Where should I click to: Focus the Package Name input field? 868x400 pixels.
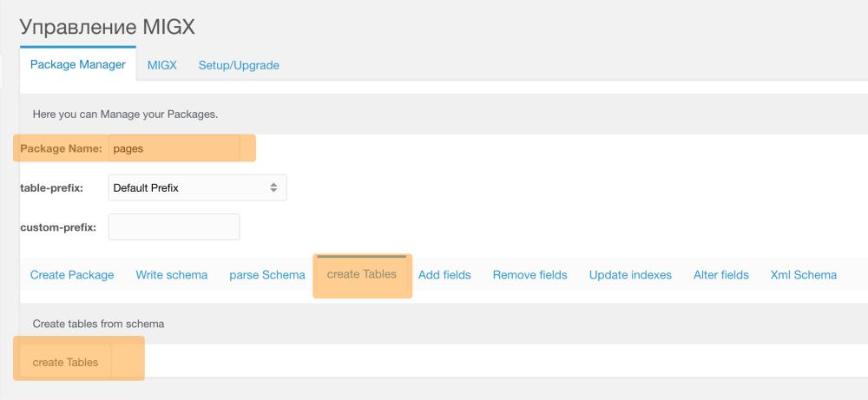click(x=174, y=148)
